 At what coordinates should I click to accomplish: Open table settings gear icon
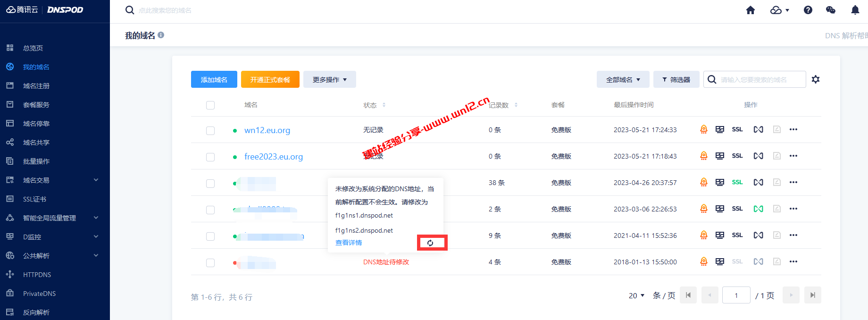(x=816, y=79)
